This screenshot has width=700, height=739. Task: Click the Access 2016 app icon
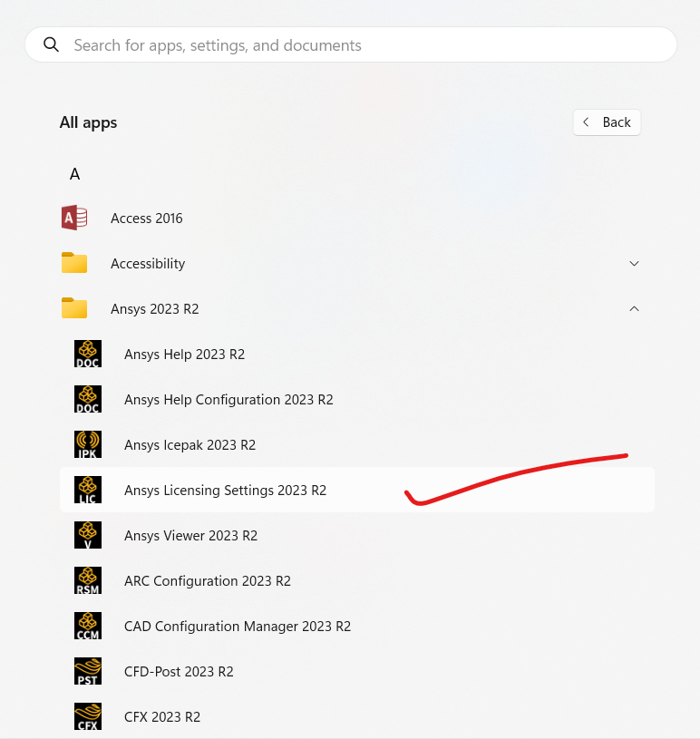[74, 218]
